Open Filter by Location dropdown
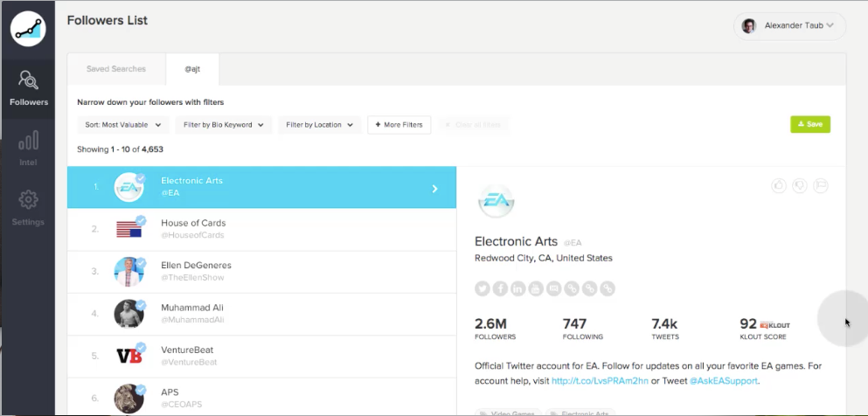Screen dimensions: 868x416 pyautogui.click(x=319, y=125)
